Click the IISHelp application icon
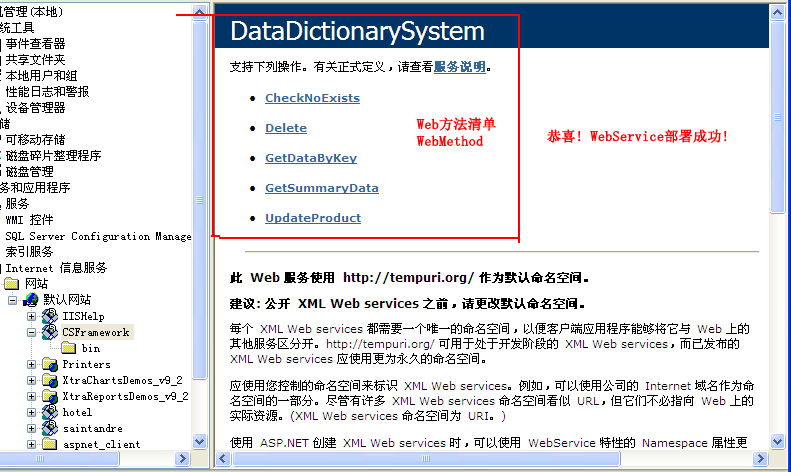791x472 pixels. [x=49, y=316]
